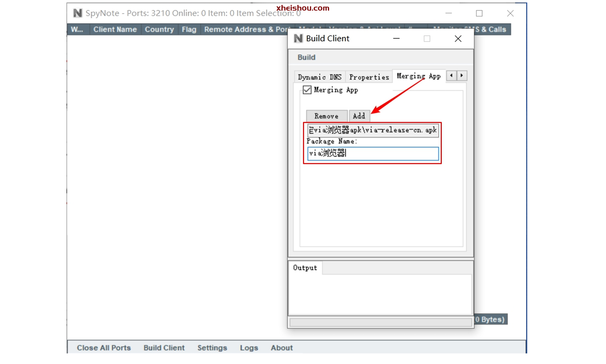Click the build progress bar
606x364 pixels.
coord(381,322)
